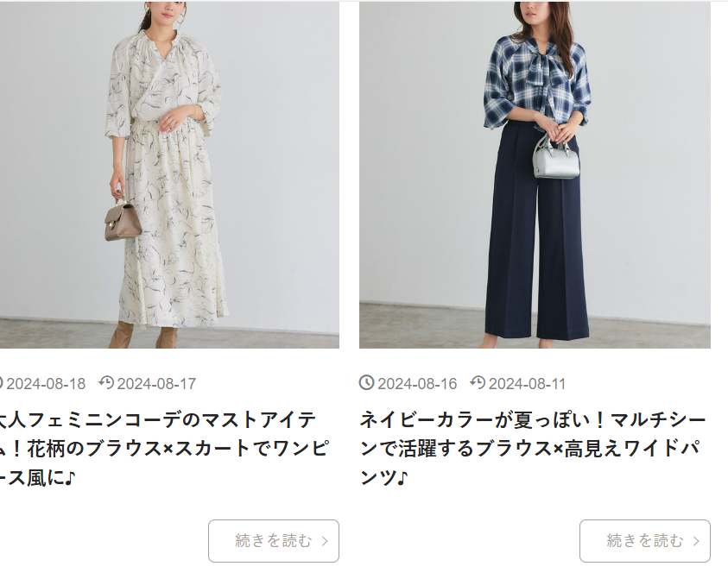Click left 続きを読む button for floral blouse article
Viewport: 728px width, 579px height.
click(x=274, y=541)
